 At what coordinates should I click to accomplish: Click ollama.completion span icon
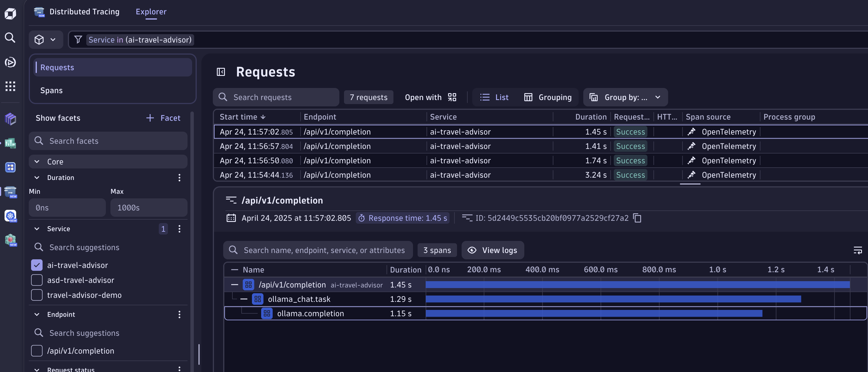(267, 313)
